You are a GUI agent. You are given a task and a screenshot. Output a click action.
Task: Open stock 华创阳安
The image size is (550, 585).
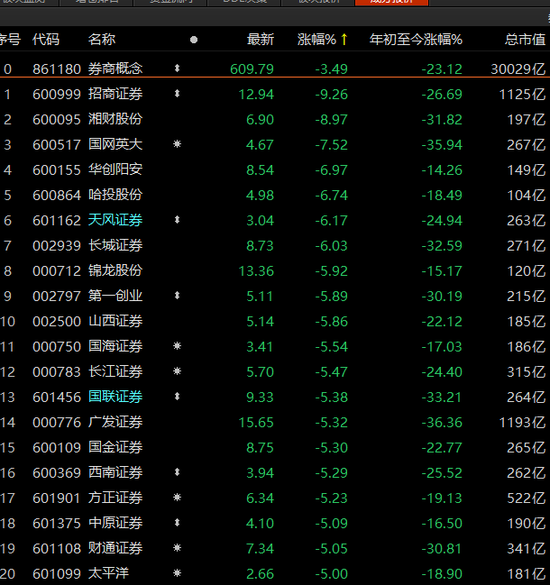(x=115, y=170)
